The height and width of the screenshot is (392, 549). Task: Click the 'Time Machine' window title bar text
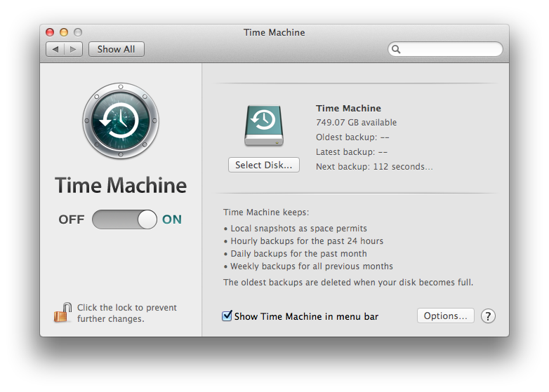tap(274, 32)
